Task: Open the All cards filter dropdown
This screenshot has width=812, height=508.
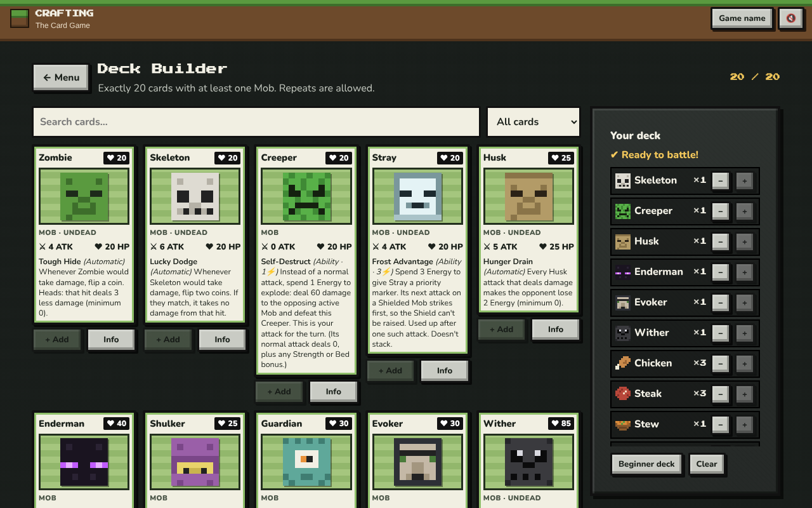Action: 534,122
